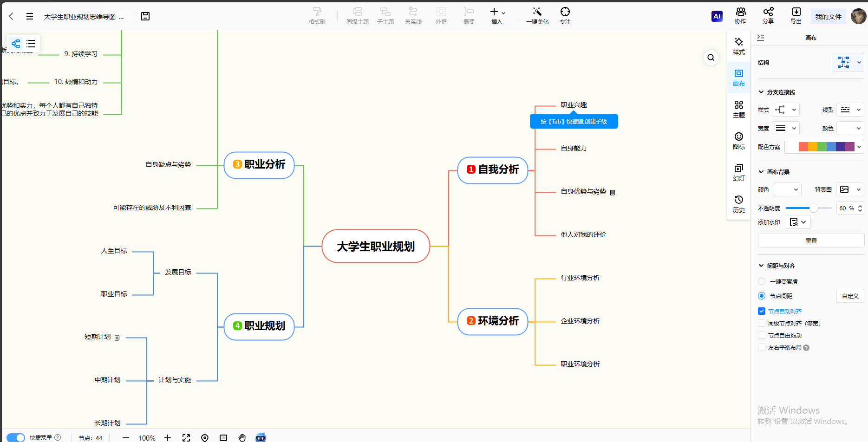Click the 不透明度 opacity slider

809,208
